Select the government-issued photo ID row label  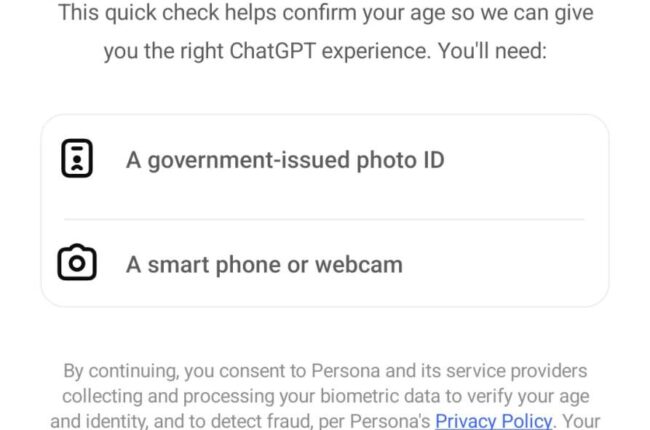[284, 160]
